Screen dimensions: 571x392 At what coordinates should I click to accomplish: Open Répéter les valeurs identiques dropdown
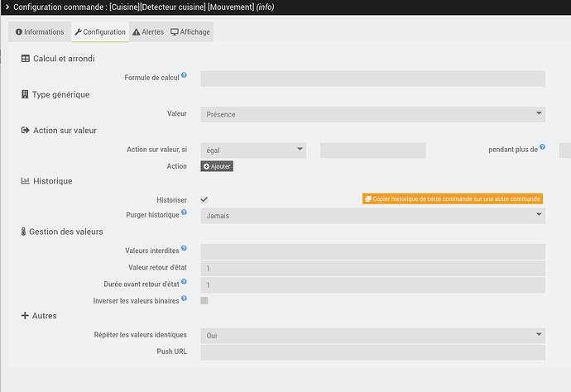[372, 336]
